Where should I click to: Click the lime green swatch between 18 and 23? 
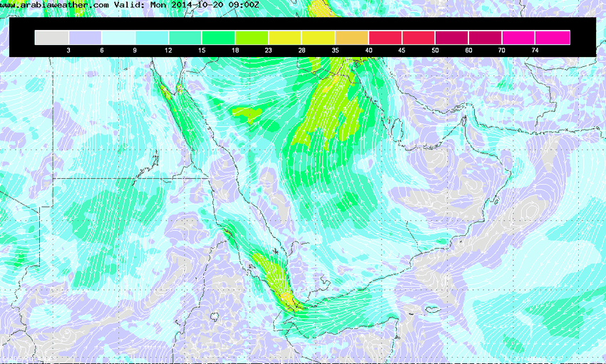(252, 37)
